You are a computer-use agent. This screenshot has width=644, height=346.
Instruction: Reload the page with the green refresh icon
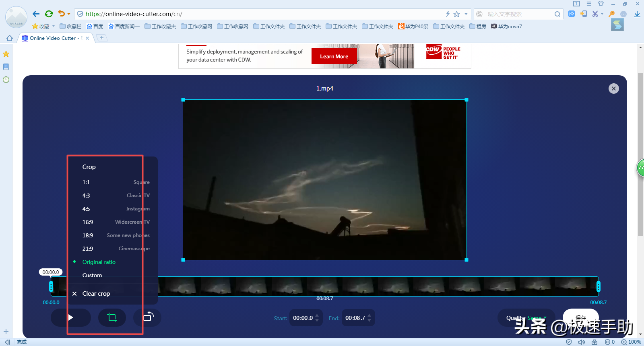coord(49,14)
